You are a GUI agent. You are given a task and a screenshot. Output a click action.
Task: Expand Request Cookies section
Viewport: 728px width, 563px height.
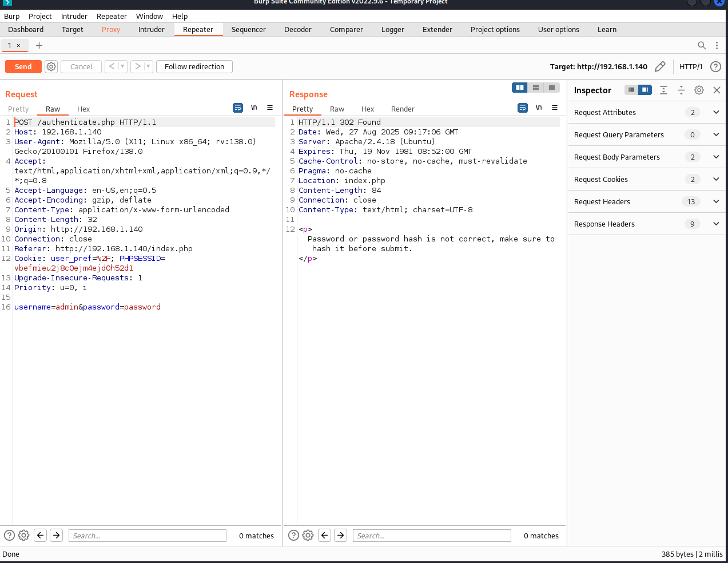click(716, 180)
